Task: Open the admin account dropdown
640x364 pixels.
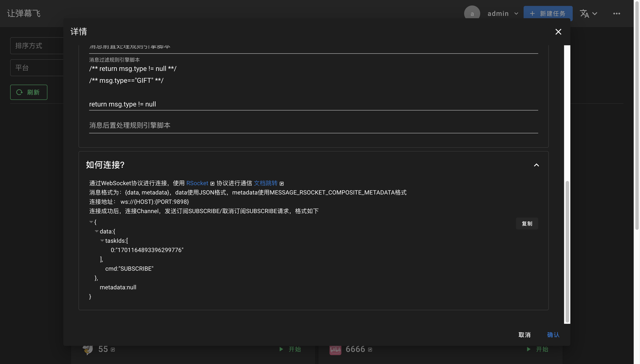Action: point(516,13)
